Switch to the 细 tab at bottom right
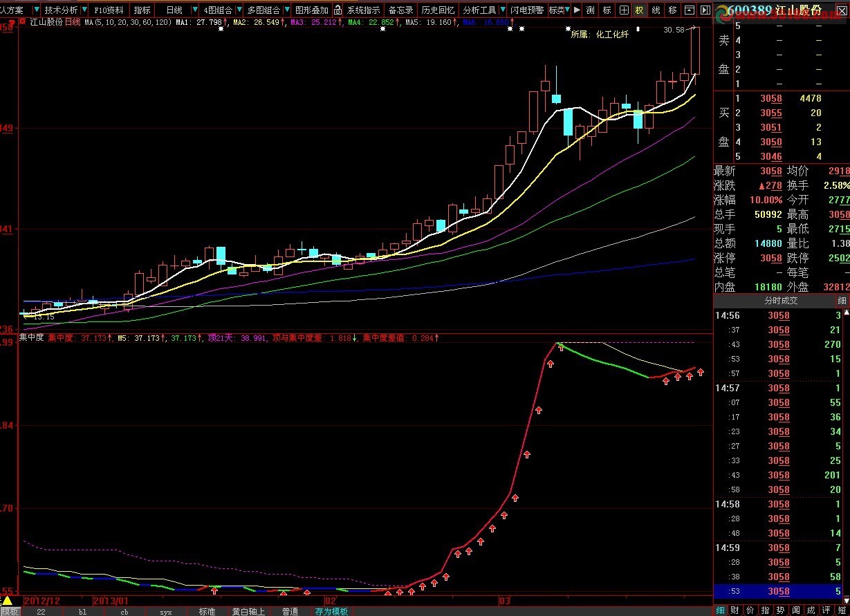Viewport: 850px width, 616px height. [x=720, y=610]
